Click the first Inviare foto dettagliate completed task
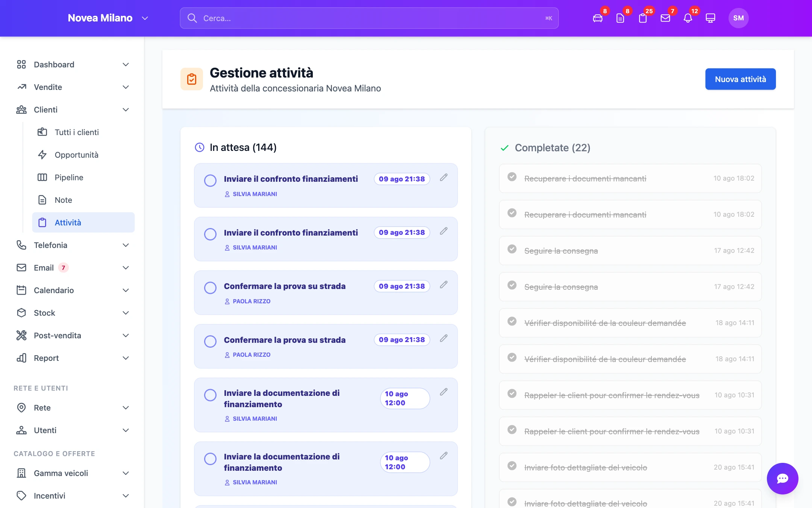This screenshot has width=812, height=508. click(x=630, y=467)
